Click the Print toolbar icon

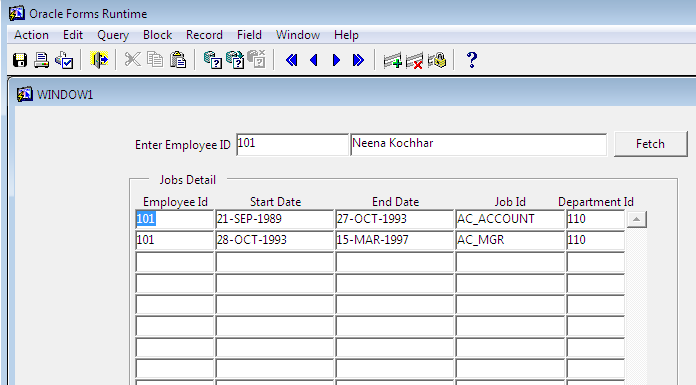tap(42, 60)
